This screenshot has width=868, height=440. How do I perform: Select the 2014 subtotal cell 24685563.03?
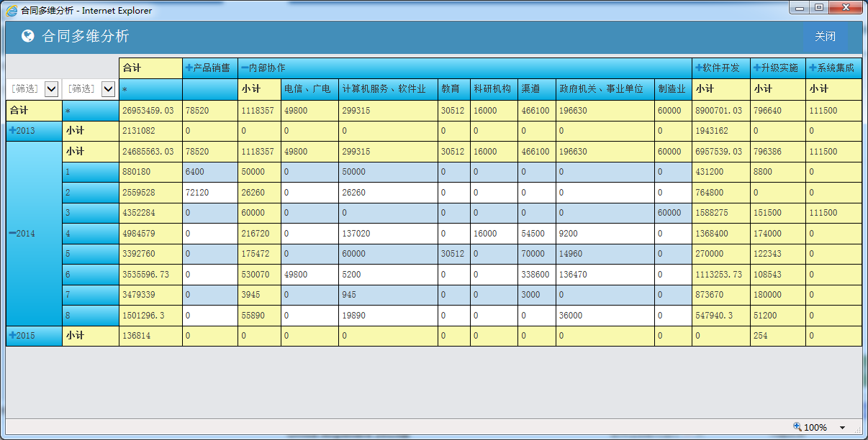pyautogui.click(x=150, y=152)
